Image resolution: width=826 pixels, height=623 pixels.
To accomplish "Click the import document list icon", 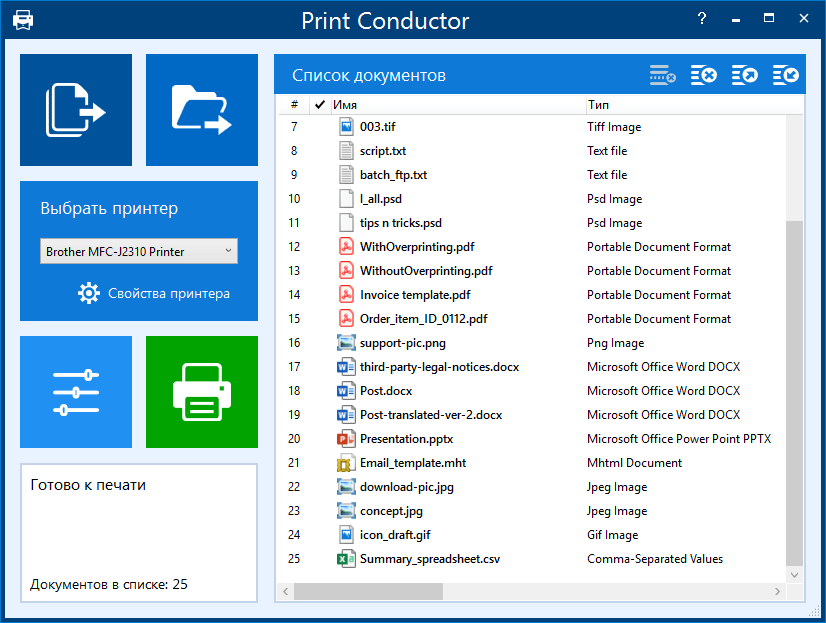I will [786, 75].
